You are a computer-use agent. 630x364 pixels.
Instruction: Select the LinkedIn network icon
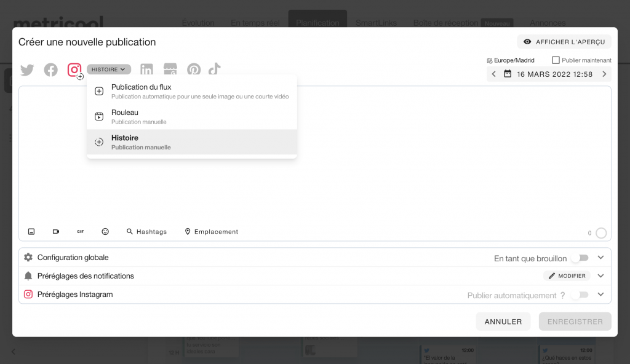(146, 69)
